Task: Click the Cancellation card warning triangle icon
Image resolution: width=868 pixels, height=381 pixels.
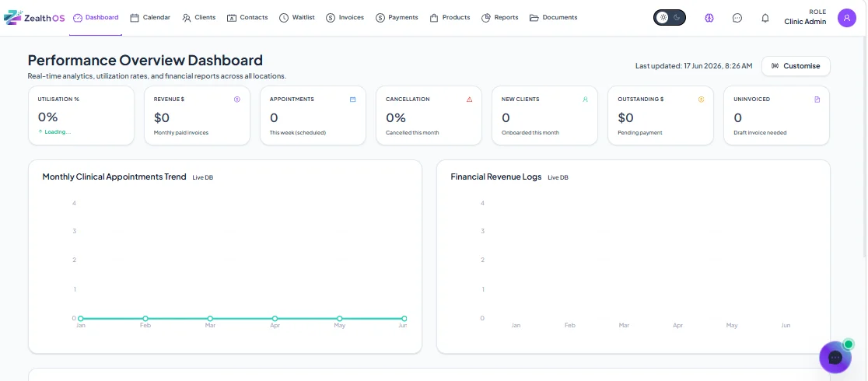Action: [470, 99]
